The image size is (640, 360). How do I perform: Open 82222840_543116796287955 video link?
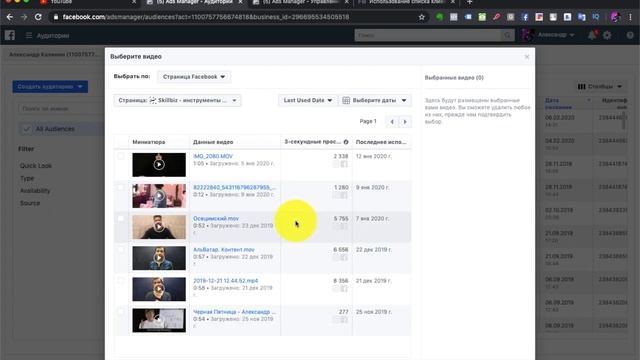point(234,187)
